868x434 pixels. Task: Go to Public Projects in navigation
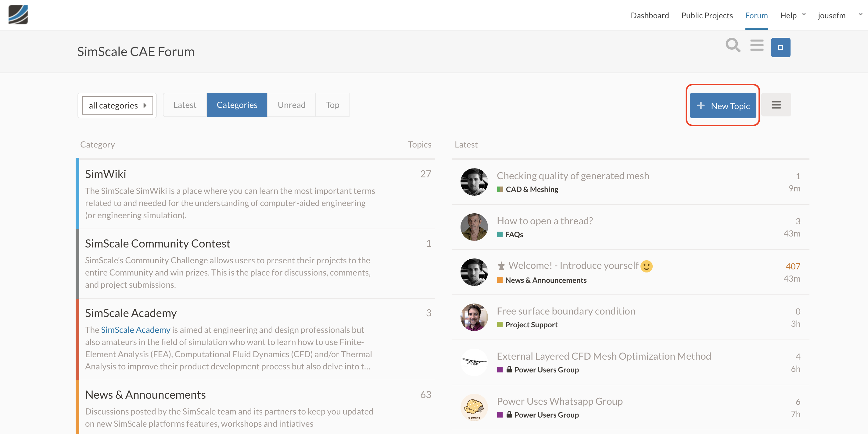(707, 16)
